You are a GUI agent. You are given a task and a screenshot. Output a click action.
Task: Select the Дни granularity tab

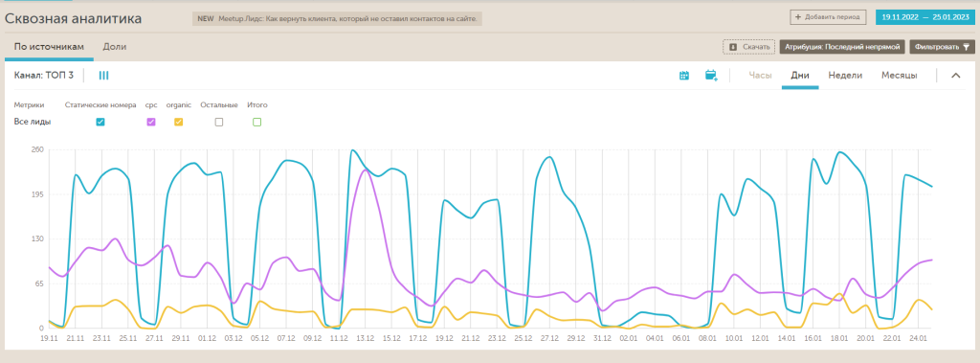(x=800, y=76)
